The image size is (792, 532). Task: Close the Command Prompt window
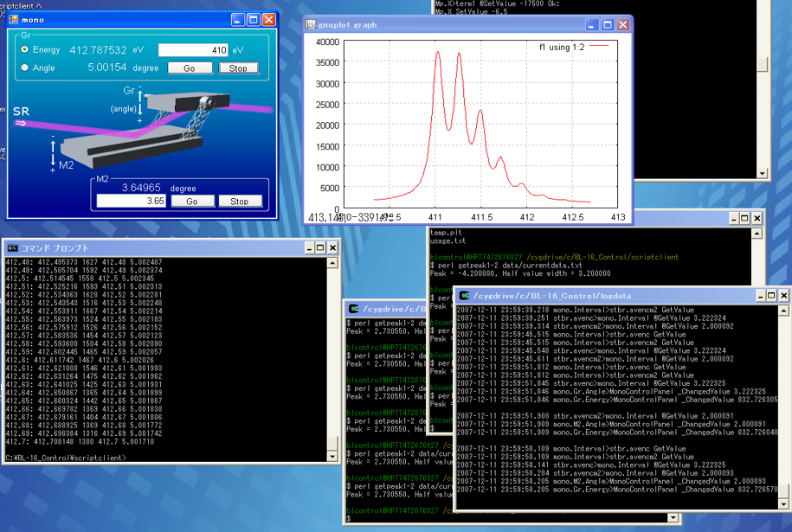(x=332, y=247)
